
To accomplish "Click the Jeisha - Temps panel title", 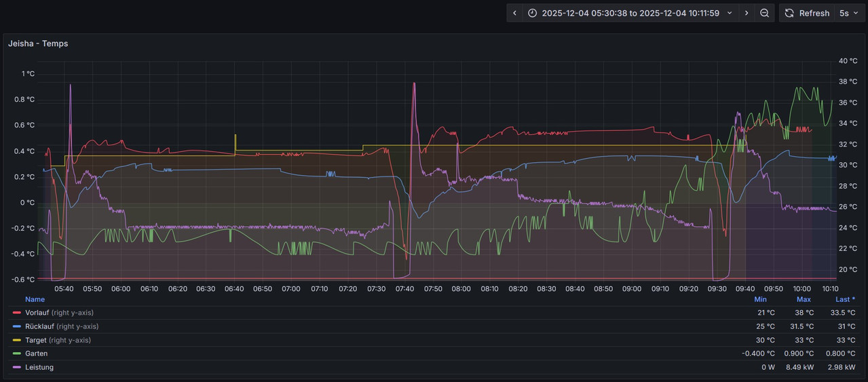I will click(38, 43).
